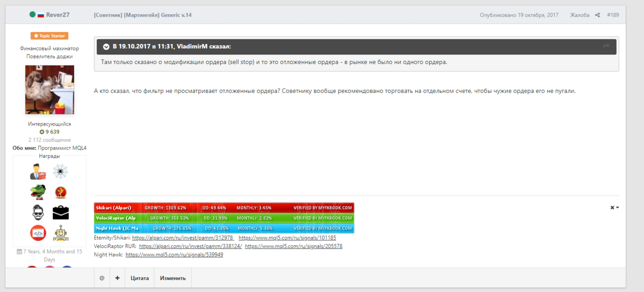Screen dimensions: 644x292
Task: Open the rabbit avatar image of Rever27
Action: coord(49,90)
